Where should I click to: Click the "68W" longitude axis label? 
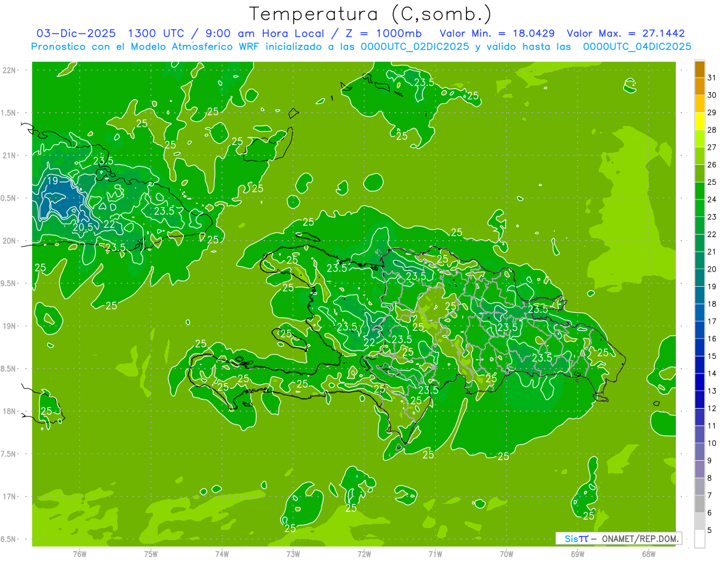649,554
